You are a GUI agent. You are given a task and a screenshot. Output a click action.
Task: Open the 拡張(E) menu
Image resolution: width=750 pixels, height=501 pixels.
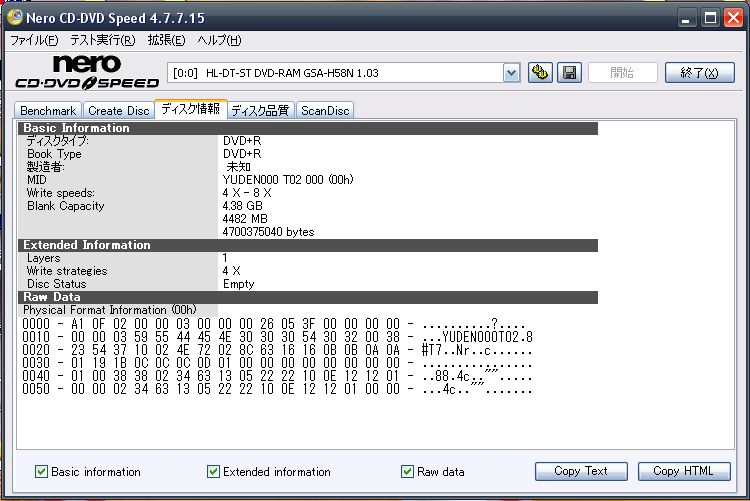click(166, 40)
